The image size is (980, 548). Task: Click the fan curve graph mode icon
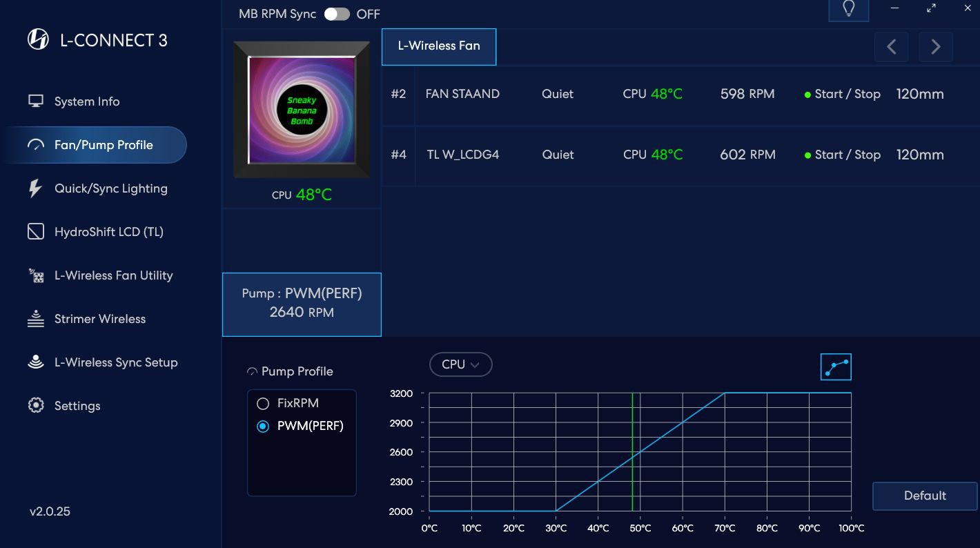[x=836, y=366]
